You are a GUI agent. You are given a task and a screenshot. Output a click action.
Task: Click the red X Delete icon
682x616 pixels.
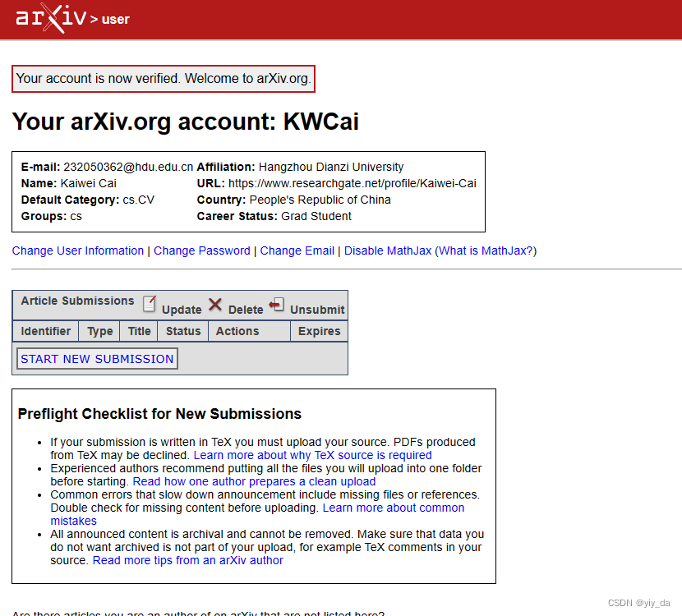point(214,305)
